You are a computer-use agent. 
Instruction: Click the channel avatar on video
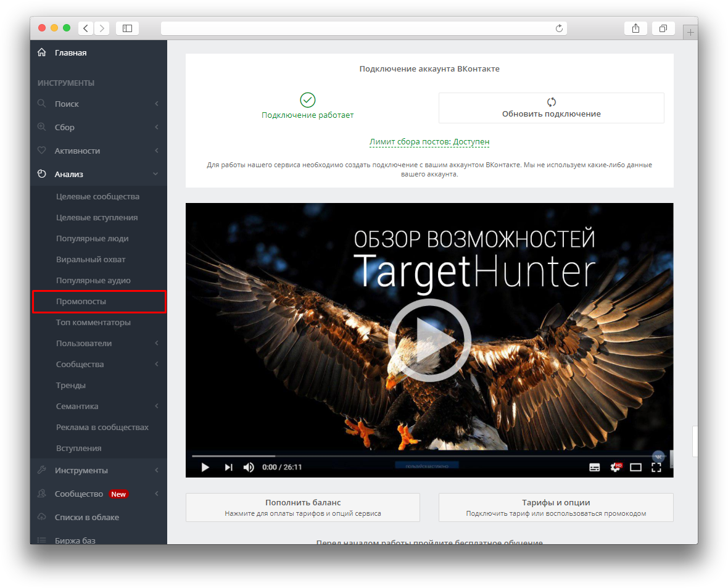(x=658, y=457)
